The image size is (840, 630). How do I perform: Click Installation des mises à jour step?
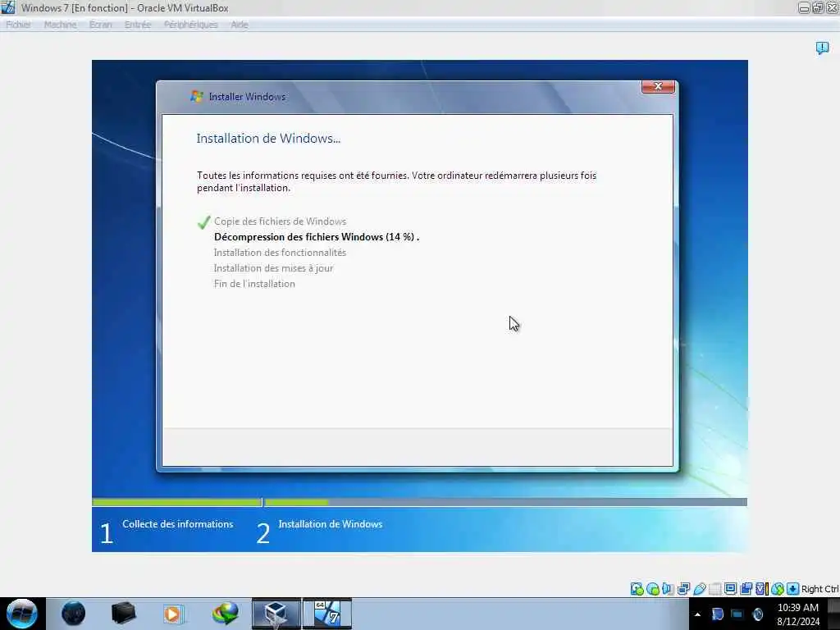[273, 268]
